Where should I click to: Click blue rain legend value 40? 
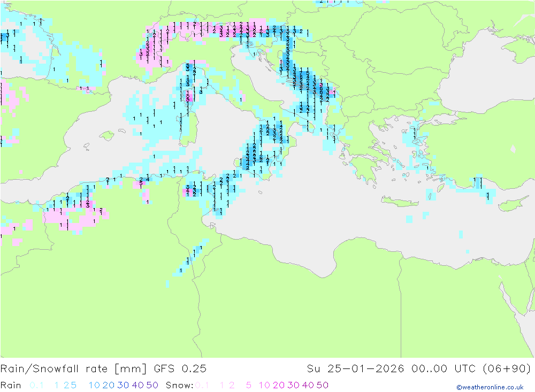(x=138, y=385)
